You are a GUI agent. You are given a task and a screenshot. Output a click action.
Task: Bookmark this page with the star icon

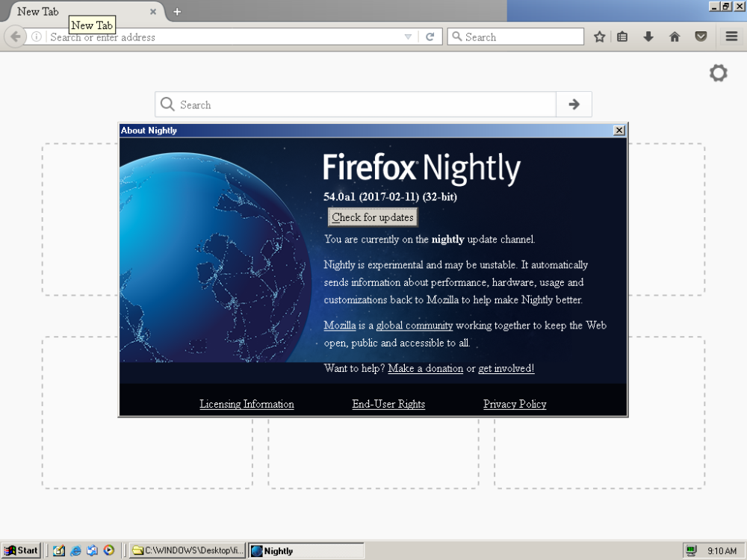click(x=599, y=37)
